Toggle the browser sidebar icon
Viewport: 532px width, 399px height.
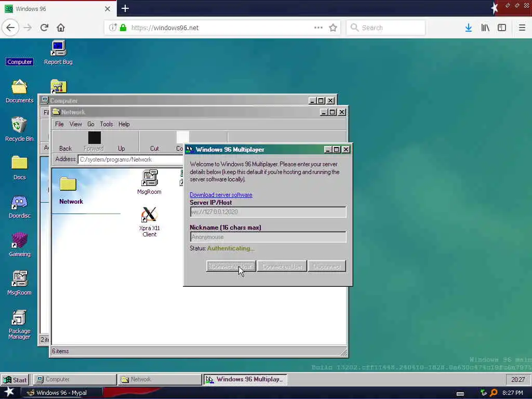click(x=502, y=28)
